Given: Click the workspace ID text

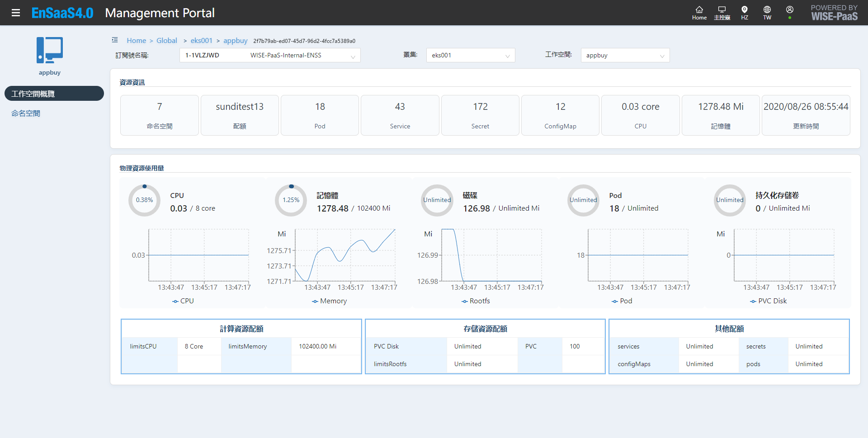Looking at the screenshot, I should (304, 41).
